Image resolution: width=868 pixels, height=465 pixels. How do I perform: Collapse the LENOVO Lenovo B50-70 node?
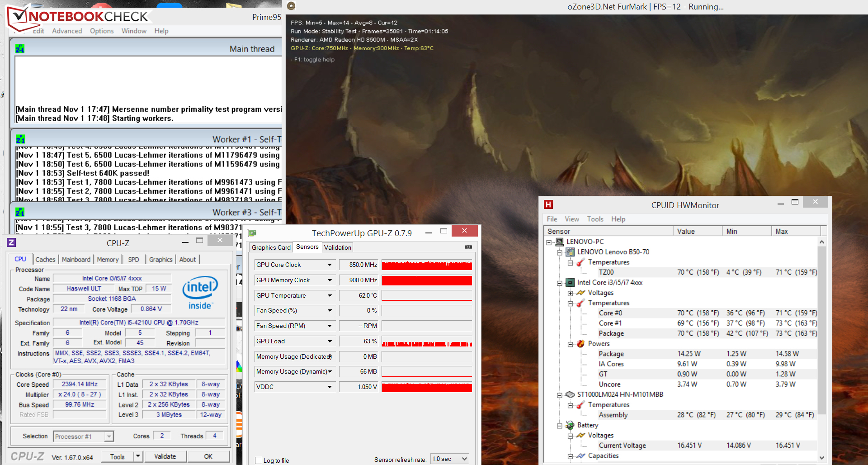coord(560,252)
